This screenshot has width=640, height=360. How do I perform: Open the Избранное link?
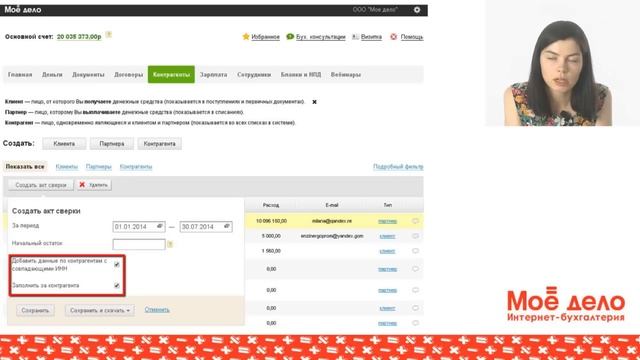[265, 37]
